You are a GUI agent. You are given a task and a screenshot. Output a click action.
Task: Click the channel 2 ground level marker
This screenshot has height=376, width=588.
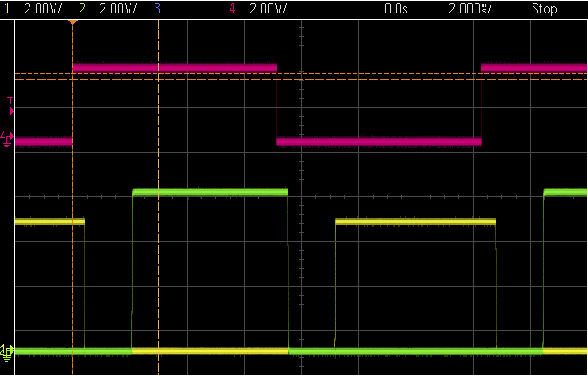(x=7, y=351)
